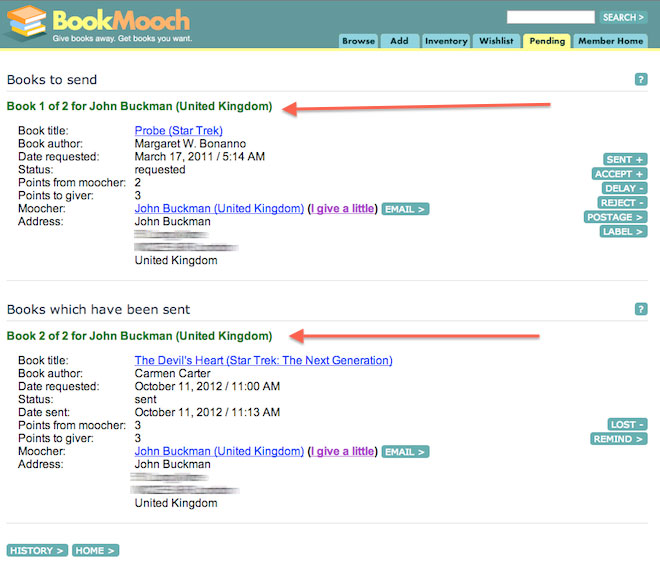Click the BookMooch book stack logo
Viewport: 660px width, 574px height.
26,22
